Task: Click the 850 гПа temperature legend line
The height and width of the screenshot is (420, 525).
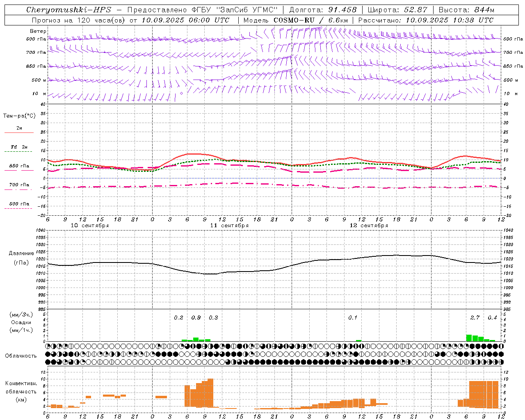Action: click(x=19, y=171)
